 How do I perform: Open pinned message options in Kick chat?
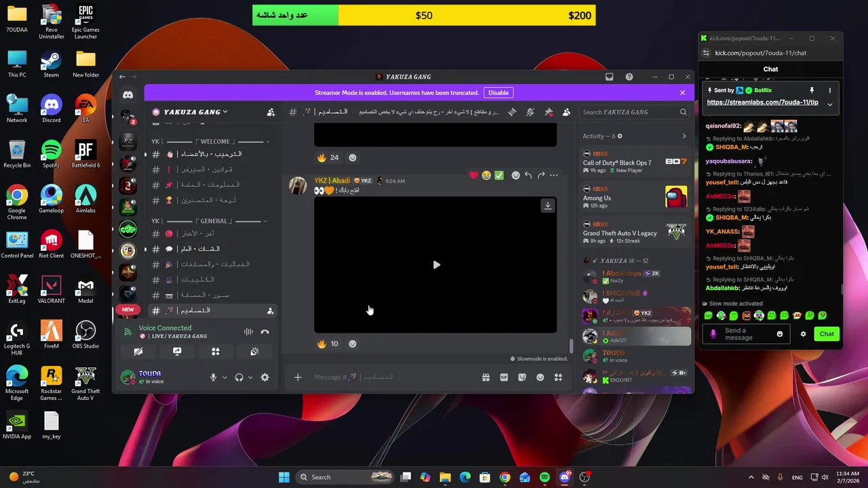tap(829, 90)
